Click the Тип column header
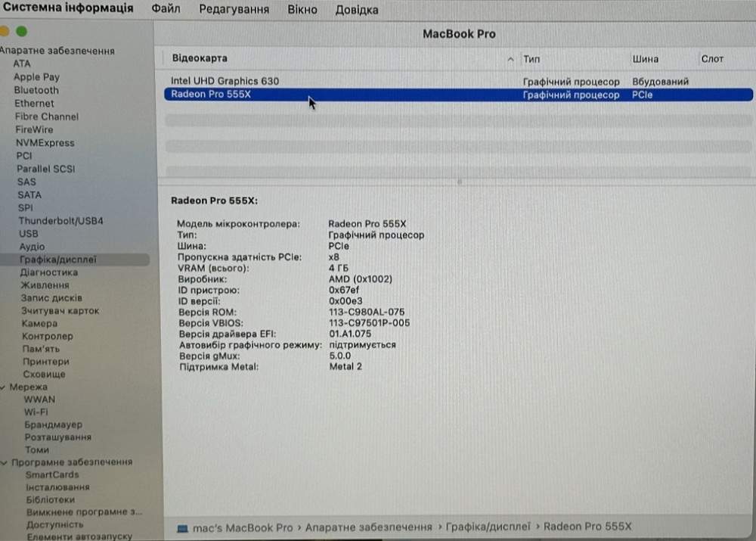Viewport: 756px width, 541px height. point(531,58)
